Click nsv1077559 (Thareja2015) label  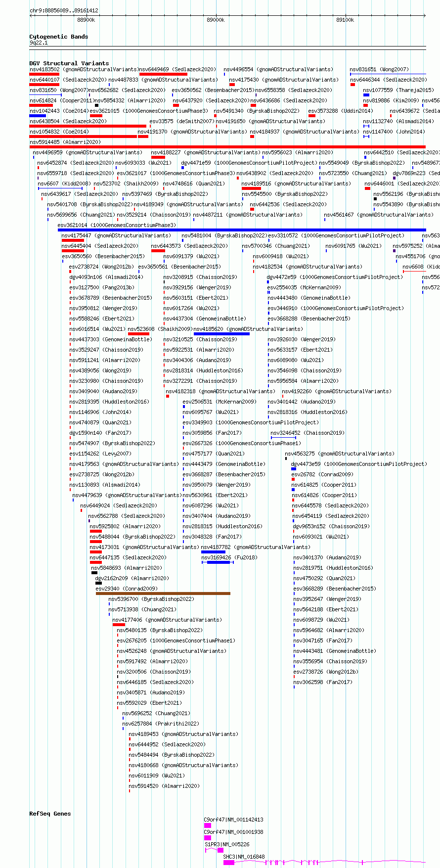click(x=398, y=90)
